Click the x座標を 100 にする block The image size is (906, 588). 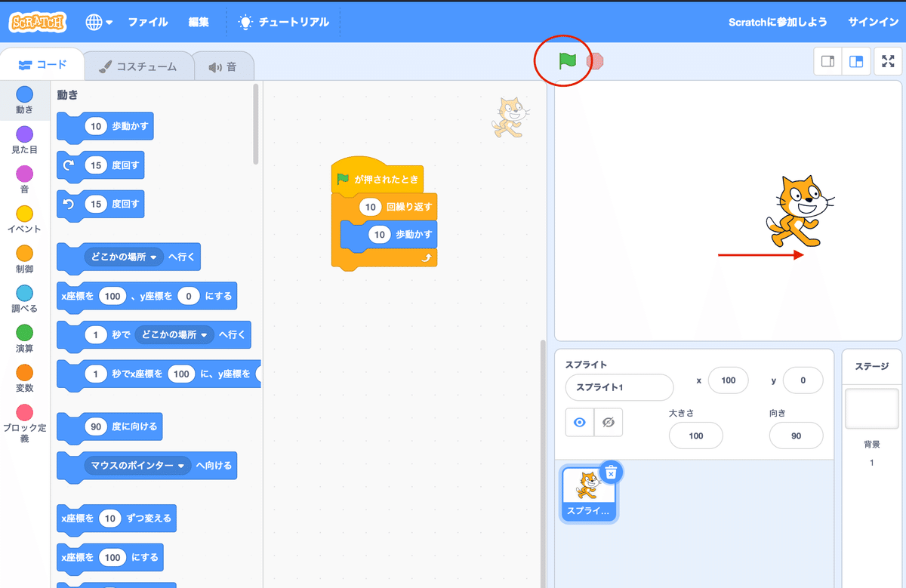[x=110, y=558]
